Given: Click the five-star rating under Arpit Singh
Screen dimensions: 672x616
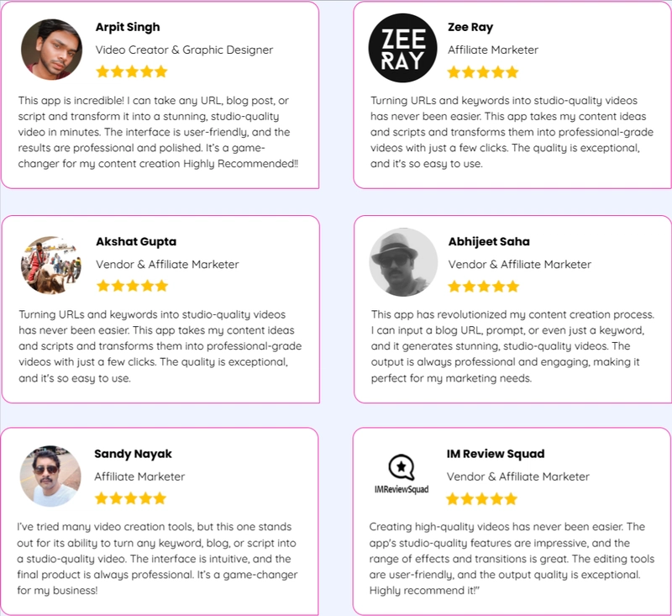Looking at the screenshot, I should pos(132,71).
